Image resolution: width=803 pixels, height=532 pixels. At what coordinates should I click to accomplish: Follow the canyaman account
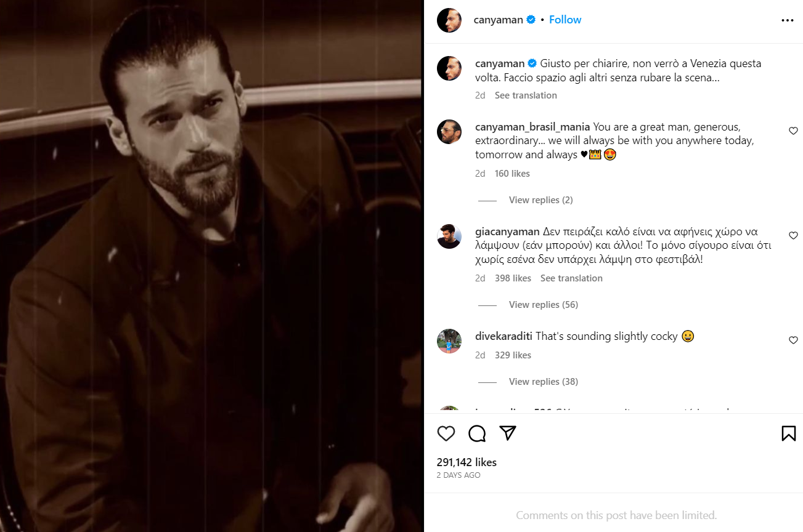pos(565,20)
